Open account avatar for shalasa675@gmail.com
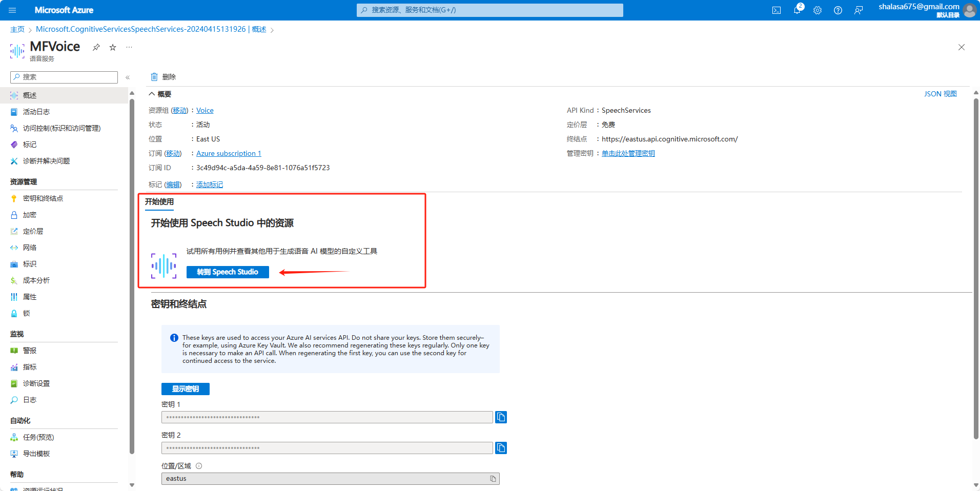Viewport: 980px width, 491px height. click(x=969, y=10)
